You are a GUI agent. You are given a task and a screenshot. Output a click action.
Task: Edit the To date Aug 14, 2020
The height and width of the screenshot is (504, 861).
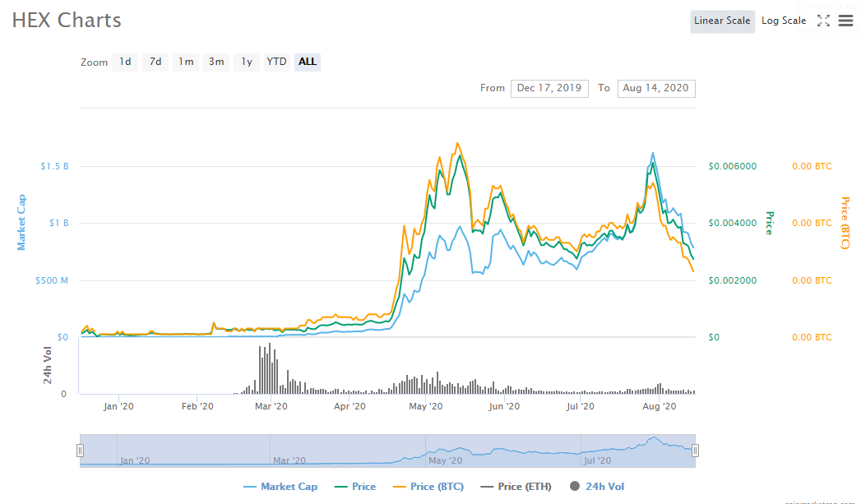coord(656,89)
